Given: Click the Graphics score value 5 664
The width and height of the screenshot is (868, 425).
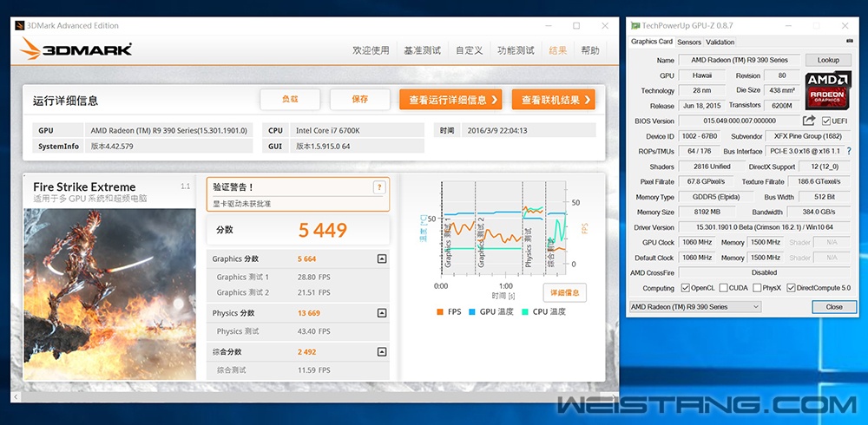Looking at the screenshot, I should [x=306, y=259].
